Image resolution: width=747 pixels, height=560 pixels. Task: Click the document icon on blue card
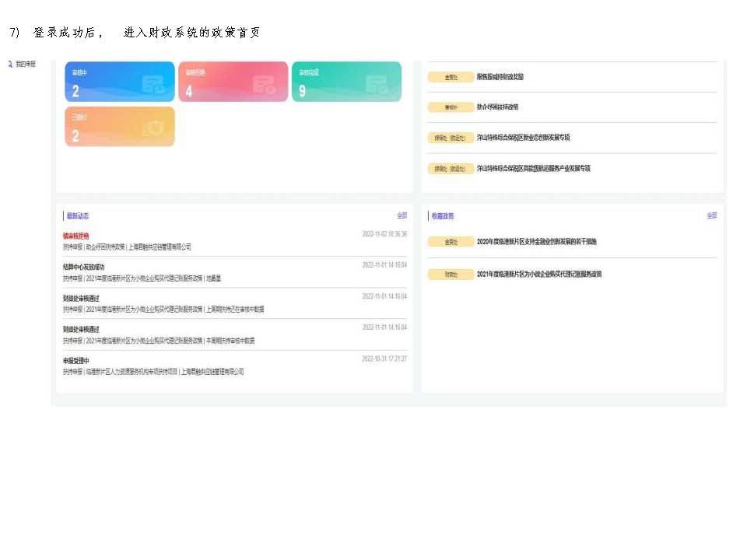click(x=153, y=84)
